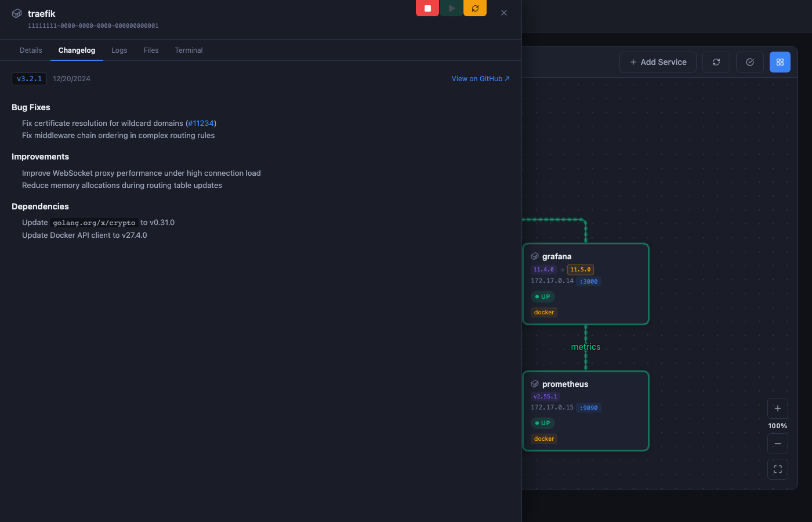
Task: Stop the traefik service with red button
Action: click(x=427, y=8)
